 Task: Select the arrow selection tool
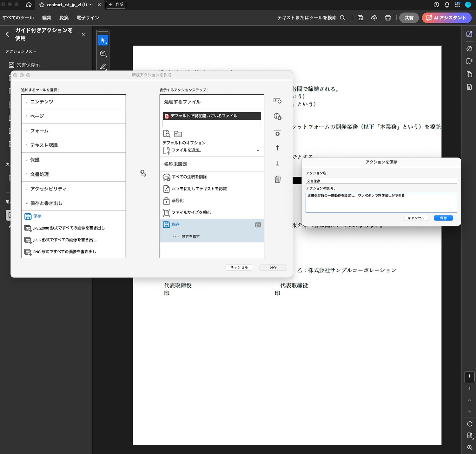[103, 40]
